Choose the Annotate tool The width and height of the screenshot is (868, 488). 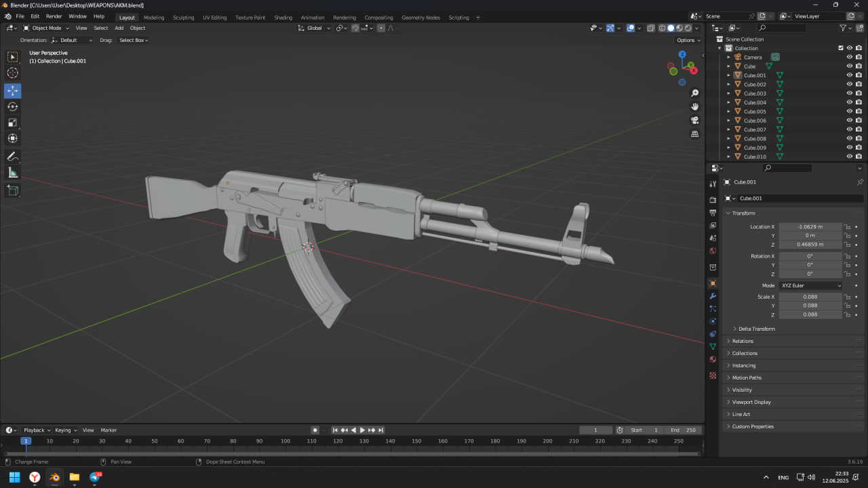[x=12, y=157]
